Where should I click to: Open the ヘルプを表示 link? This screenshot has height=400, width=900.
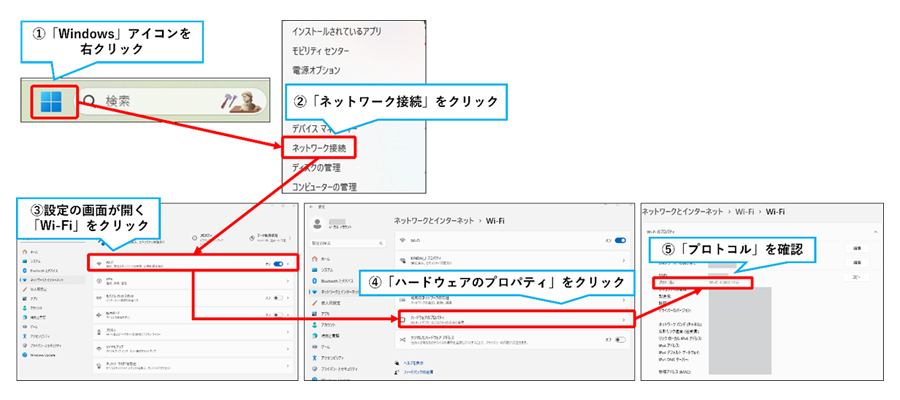pyautogui.click(x=414, y=363)
